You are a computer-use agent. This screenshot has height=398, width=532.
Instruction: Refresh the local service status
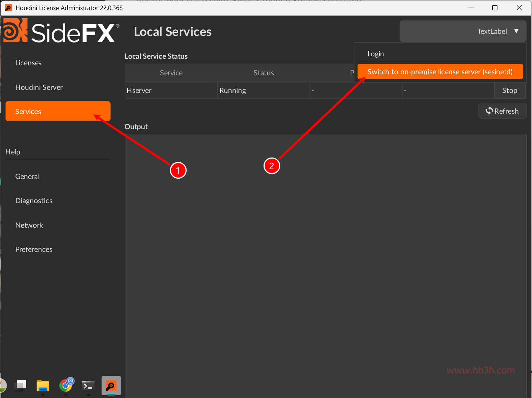point(502,111)
